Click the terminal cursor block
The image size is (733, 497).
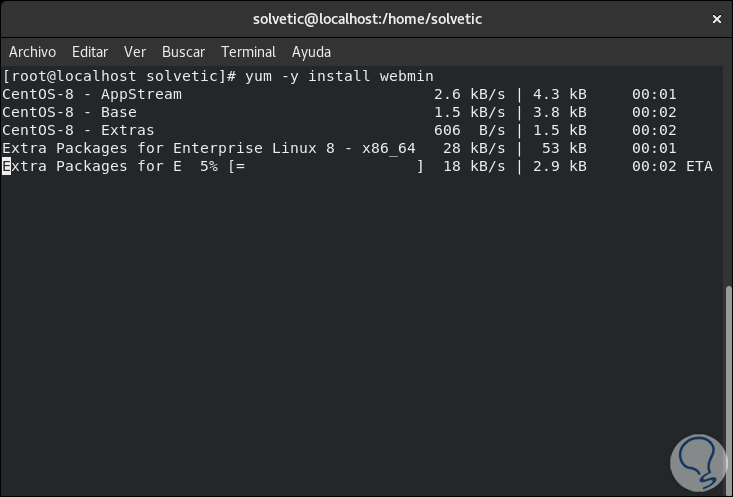coord(6,166)
